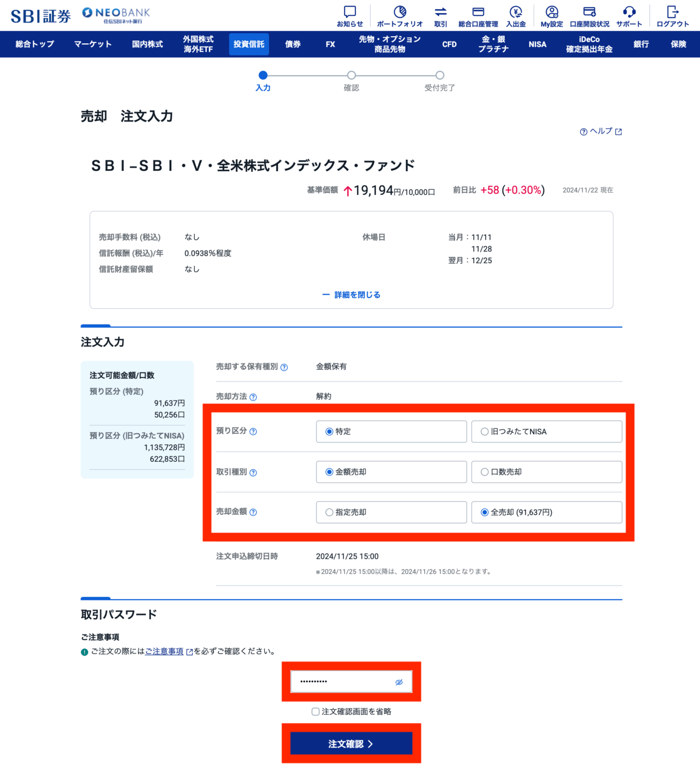Image resolution: width=700 pixels, height=765 pixels.
Task: Click help icon next to 取引種別
Action: (253, 473)
